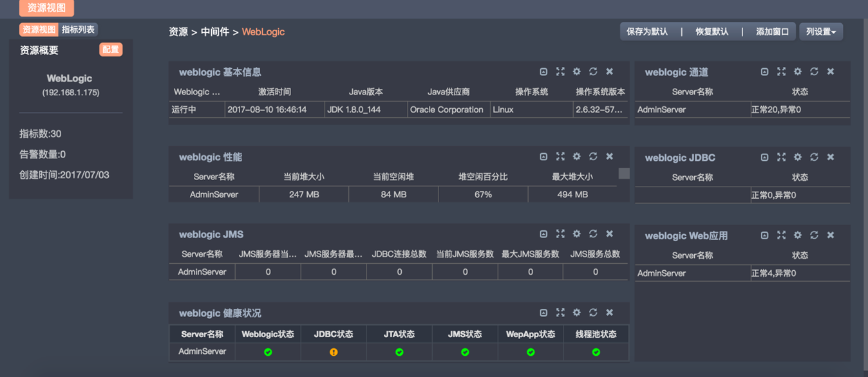The image size is (868, 377).
Task: Collapse the weblogic 健康状况 panel
Action: click(x=543, y=313)
